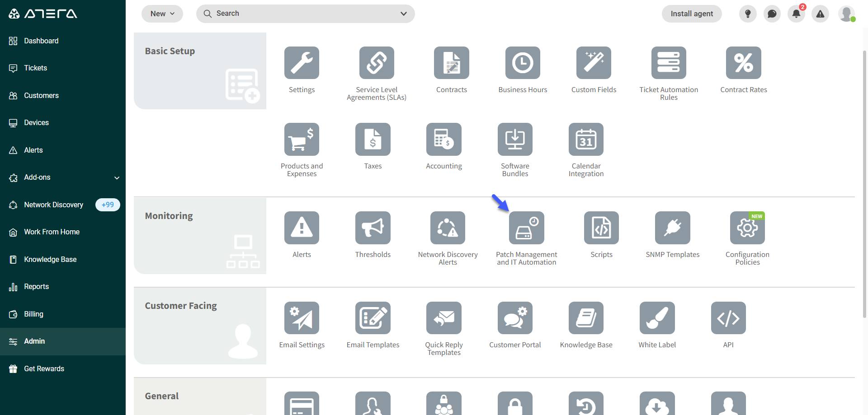Expand the New dropdown button
This screenshot has height=415, width=868.
162,14
